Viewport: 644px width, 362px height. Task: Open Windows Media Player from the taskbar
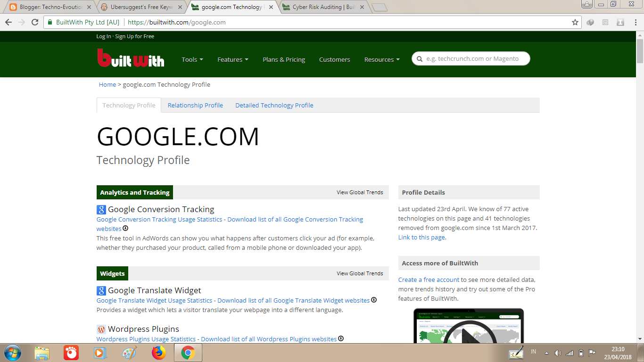[100, 353]
